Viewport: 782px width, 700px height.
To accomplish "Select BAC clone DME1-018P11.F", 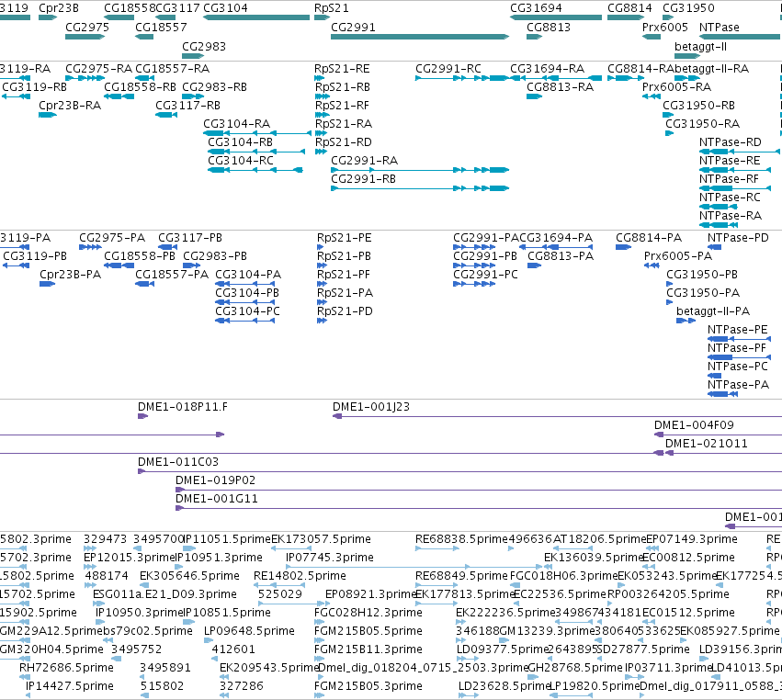I will click(x=143, y=416).
